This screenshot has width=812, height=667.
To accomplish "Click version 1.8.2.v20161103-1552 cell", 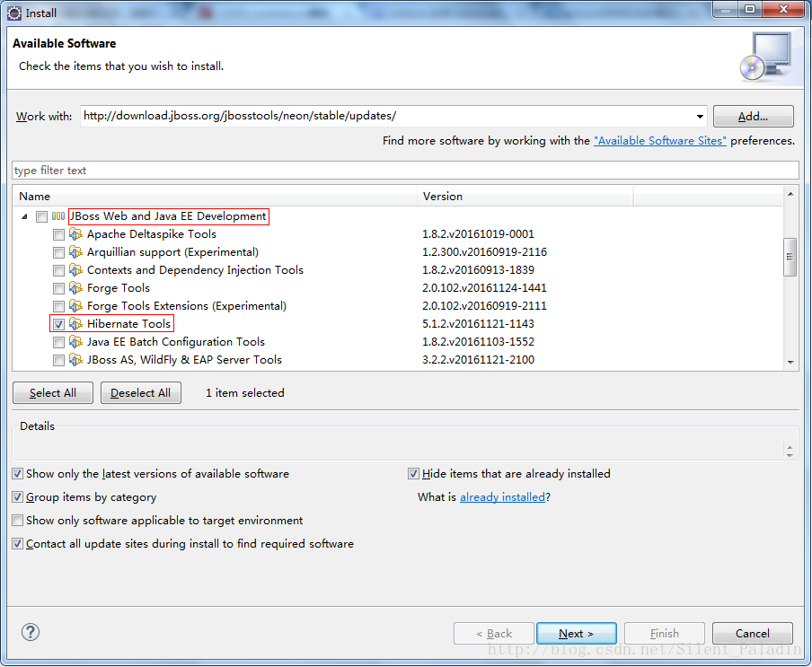I will pyautogui.click(x=478, y=342).
